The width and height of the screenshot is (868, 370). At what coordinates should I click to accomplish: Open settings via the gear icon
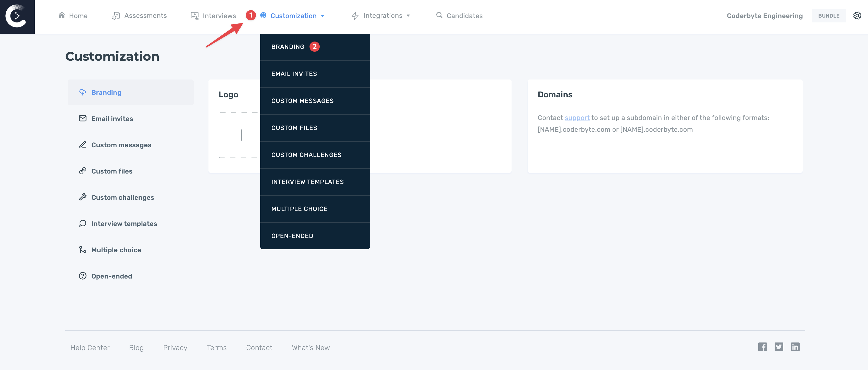(x=857, y=16)
